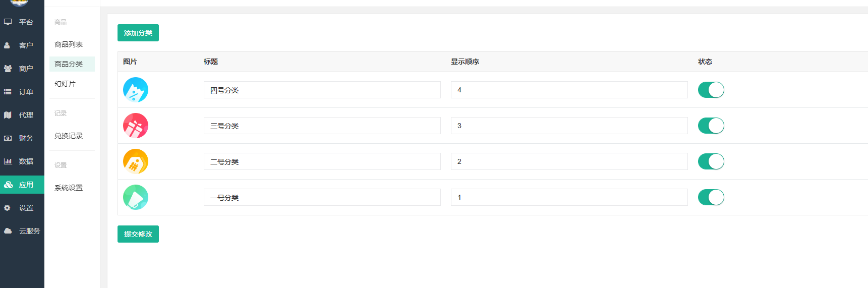
Task: Disable the status toggle for 四号分类
Action: 711,90
